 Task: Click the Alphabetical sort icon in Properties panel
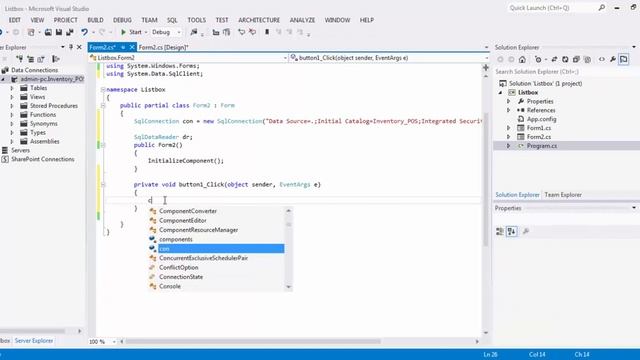(511, 231)
